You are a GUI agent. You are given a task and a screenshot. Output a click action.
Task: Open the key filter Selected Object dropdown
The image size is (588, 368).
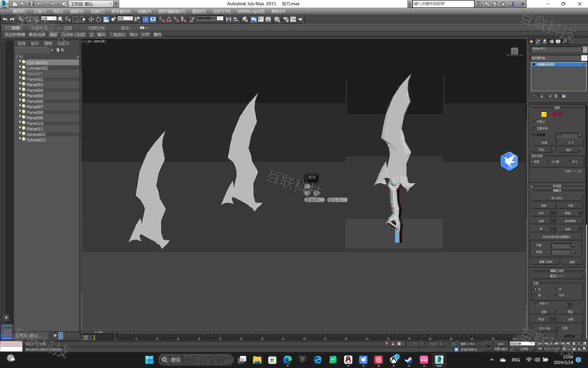[x=522, y=344]
